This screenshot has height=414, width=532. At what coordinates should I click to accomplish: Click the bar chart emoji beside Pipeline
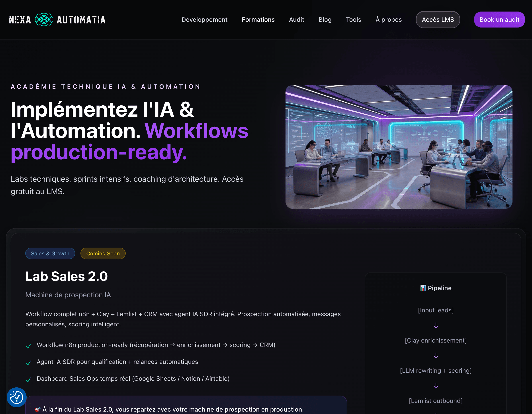(x=423, y=288)
